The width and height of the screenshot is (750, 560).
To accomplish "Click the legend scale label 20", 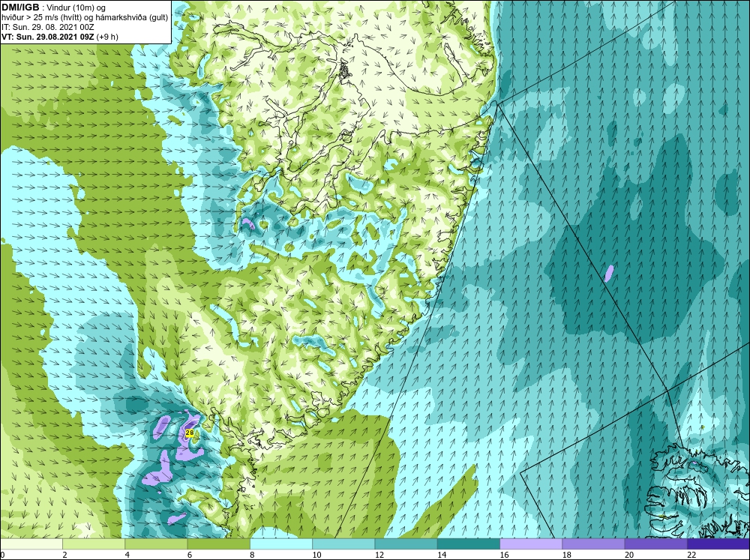I will [629, 555].
